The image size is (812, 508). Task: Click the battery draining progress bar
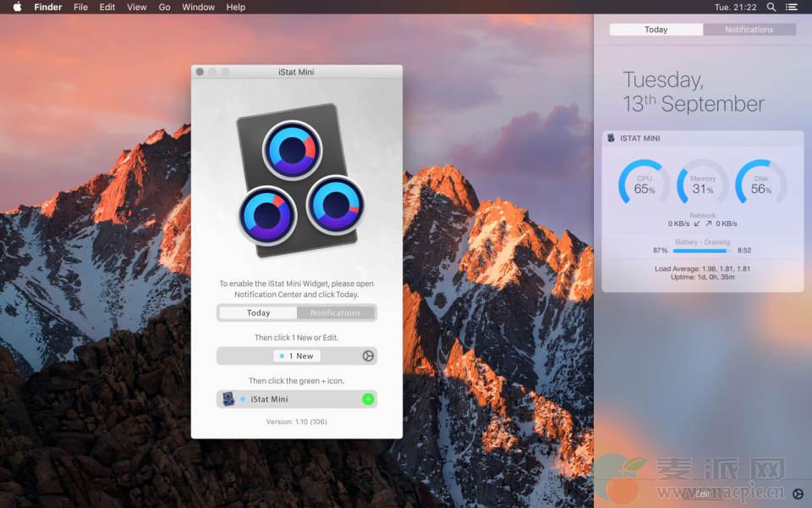click(702, 251)
